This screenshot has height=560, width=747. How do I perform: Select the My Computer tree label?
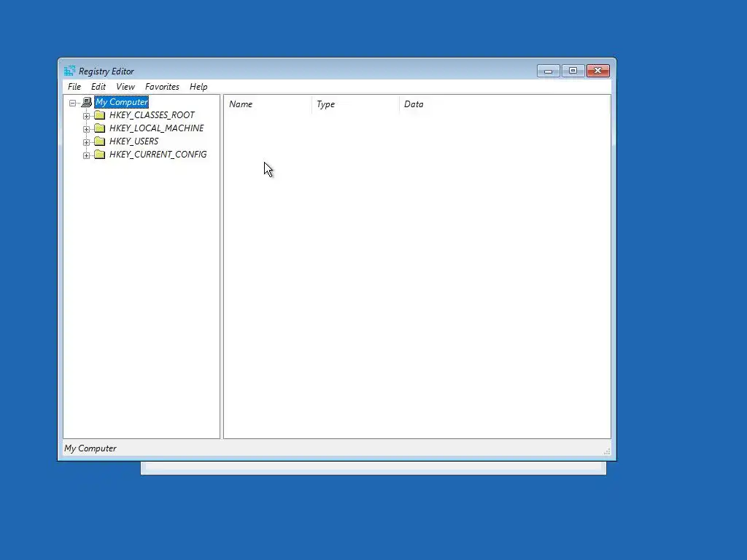122,102
